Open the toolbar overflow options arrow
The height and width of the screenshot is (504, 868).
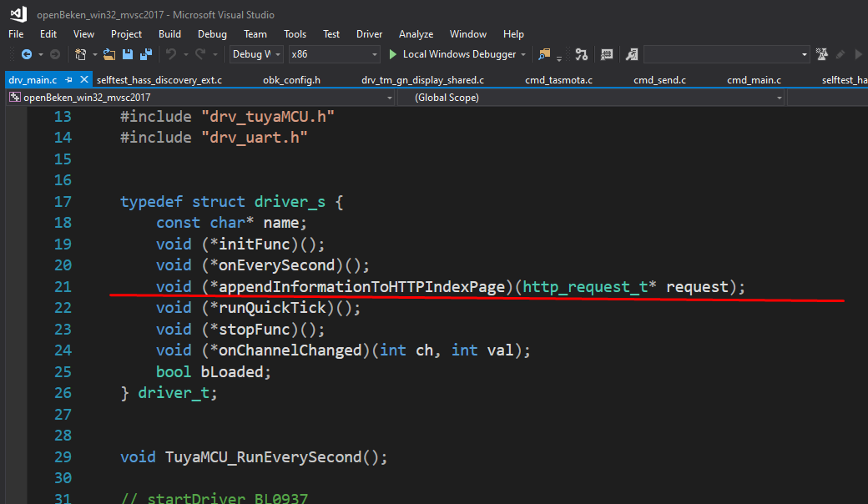pos(559,58)
